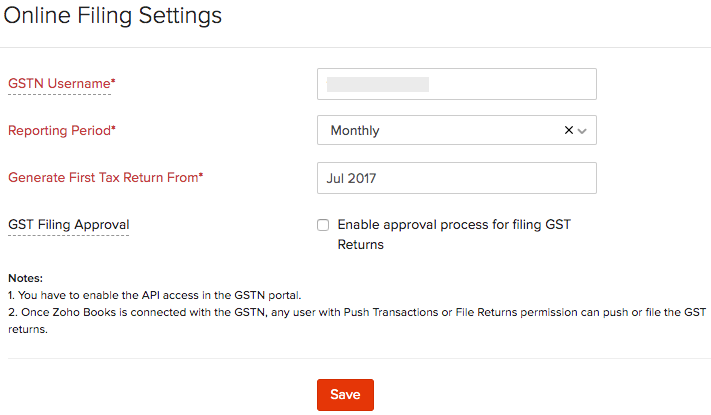Clear the Monthly reporting period selection
The height and width of the screenshot is (415, 711).
pos(569,130)
